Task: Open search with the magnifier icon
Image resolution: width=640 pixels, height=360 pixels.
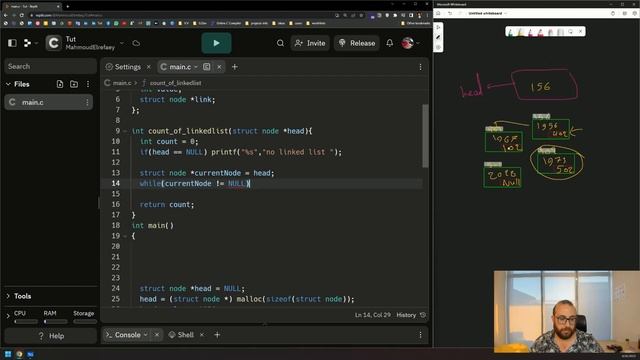Action: 280,43
